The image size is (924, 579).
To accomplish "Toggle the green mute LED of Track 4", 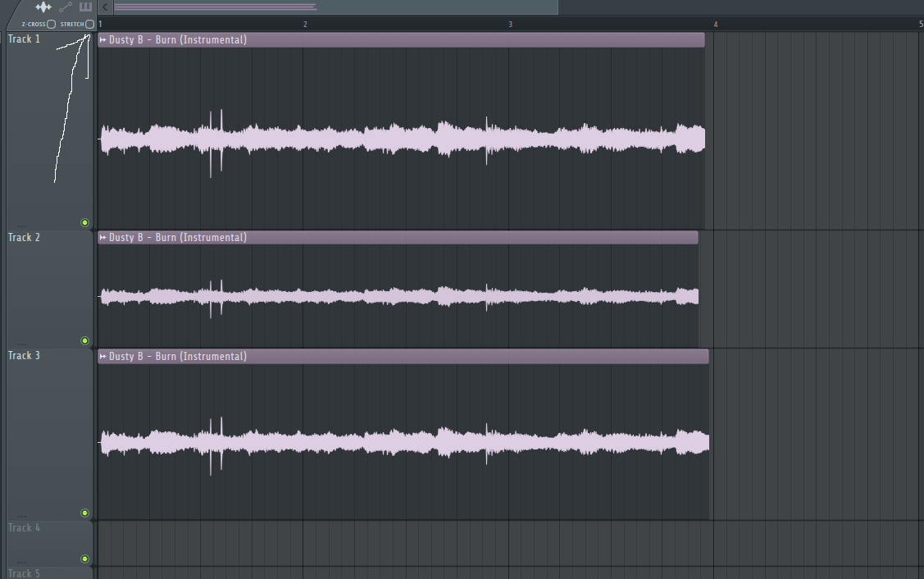I will (85, 559).
